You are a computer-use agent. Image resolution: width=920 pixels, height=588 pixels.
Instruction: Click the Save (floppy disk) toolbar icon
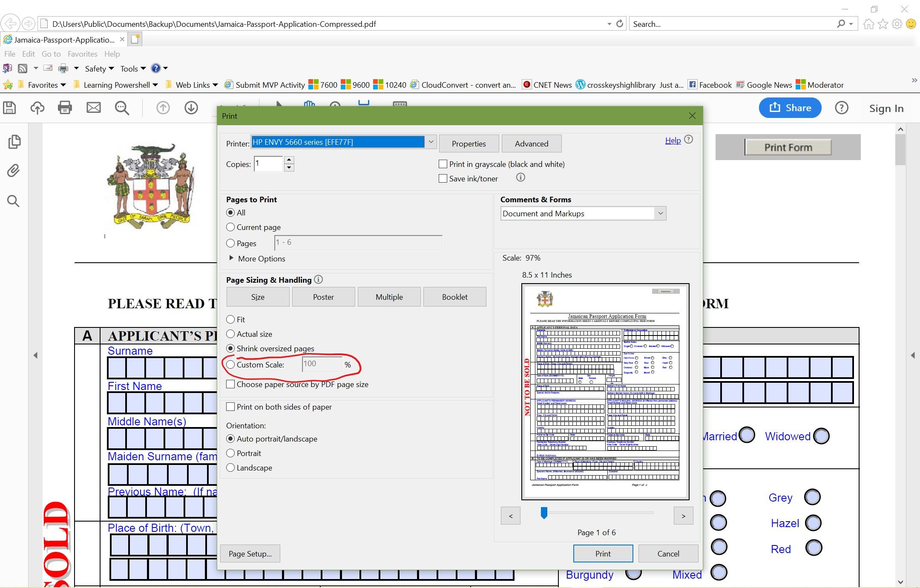(x=9, y=108)
